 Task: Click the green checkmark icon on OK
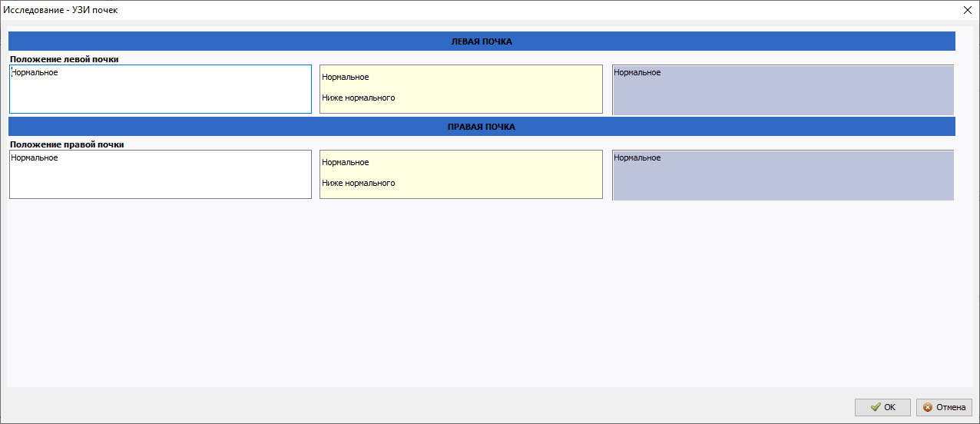point(875,407)
